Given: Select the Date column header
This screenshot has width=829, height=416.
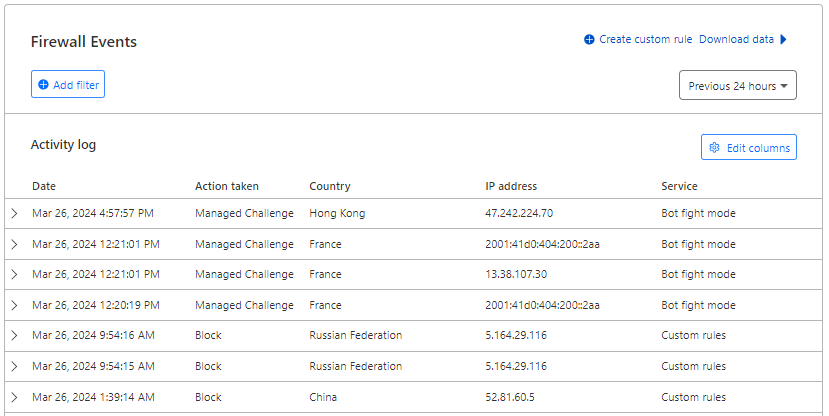Looking at the screenshot, I should point(44,186).
